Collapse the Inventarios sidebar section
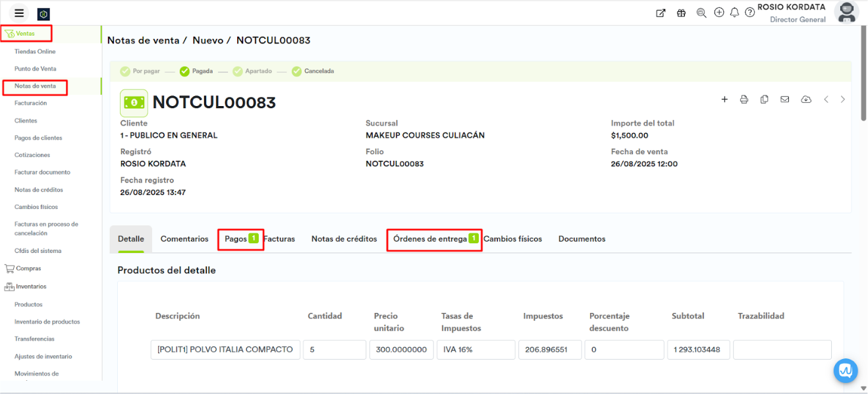Viewport: 868px width, 394px height. click(x=31, y=287)
